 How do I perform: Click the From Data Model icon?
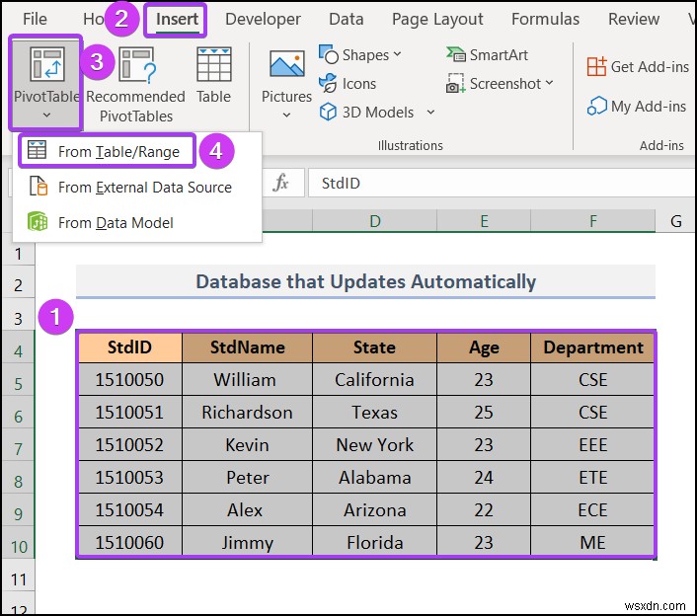[38, 221]
